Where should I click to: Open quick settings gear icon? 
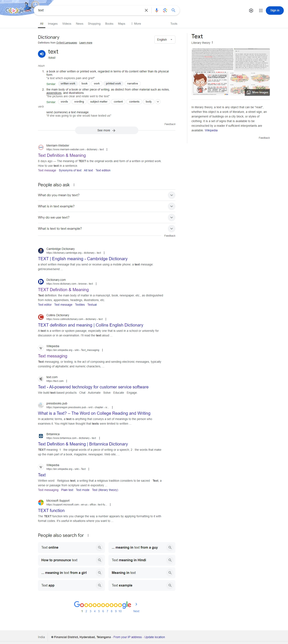pyautogui.click(x=251, y=11)
